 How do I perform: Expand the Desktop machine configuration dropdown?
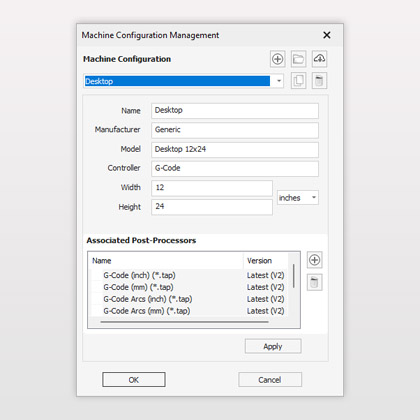tap(279, 81)
